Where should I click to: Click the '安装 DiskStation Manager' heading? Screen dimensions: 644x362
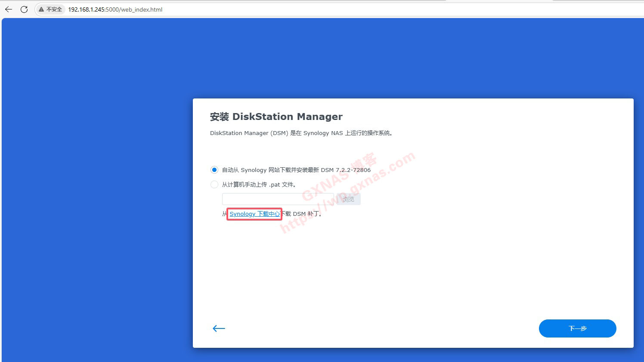click(276, 117)
